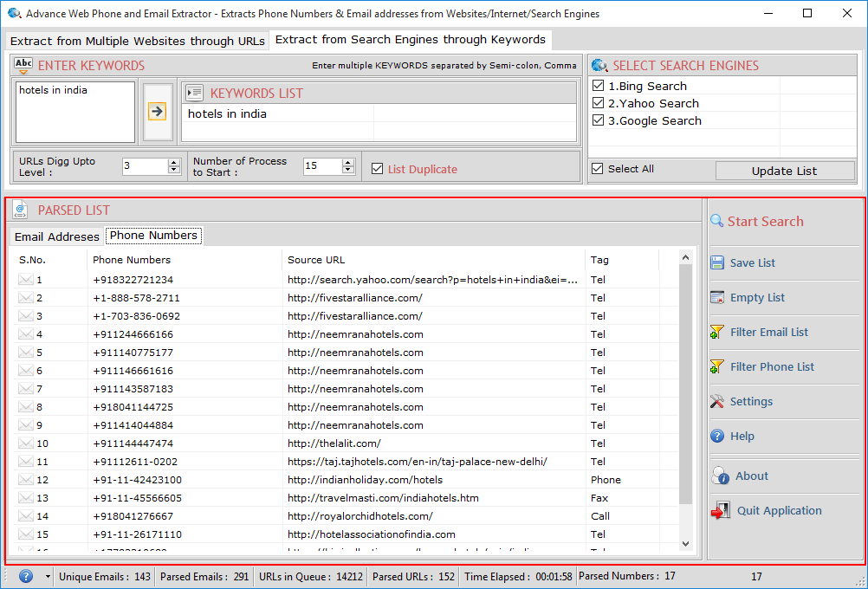This screenshot has height=589, width=868.
Task: Click the Save List floppy disk icon
Action: pos(717,262)
